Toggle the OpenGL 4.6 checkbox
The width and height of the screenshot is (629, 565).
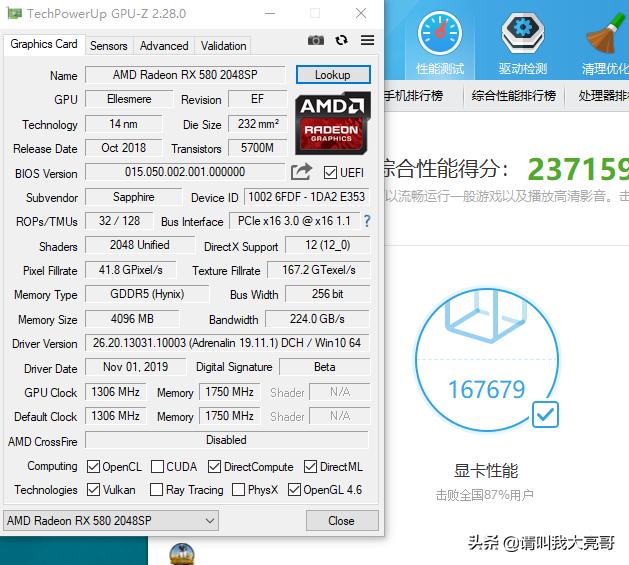tap(294, 490)
